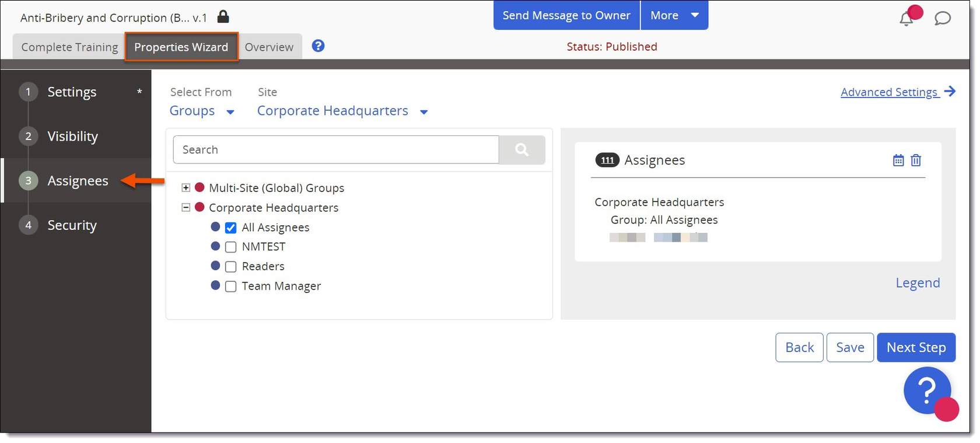Open the large floating help button

pos(927,390)
